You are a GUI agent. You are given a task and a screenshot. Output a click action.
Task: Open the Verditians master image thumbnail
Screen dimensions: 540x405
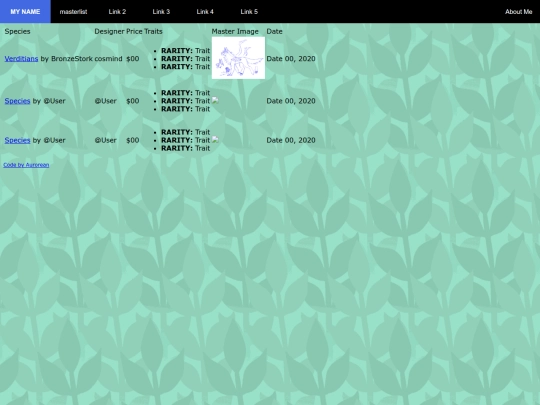(238, 58)
